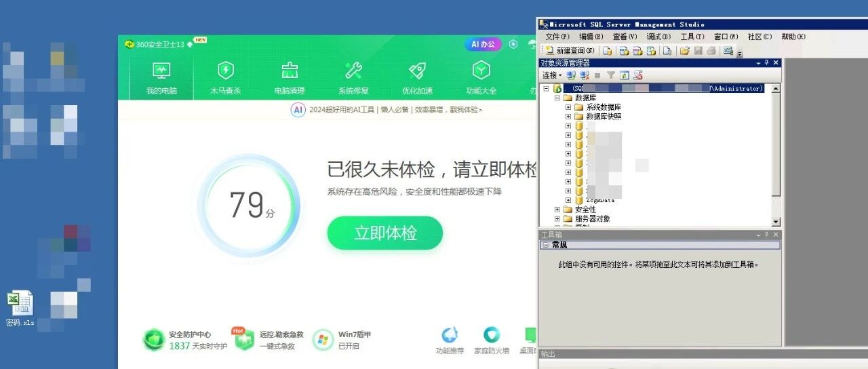Click the Win7盾甲 status entry

pyautogui.click(x=342, y=340)
